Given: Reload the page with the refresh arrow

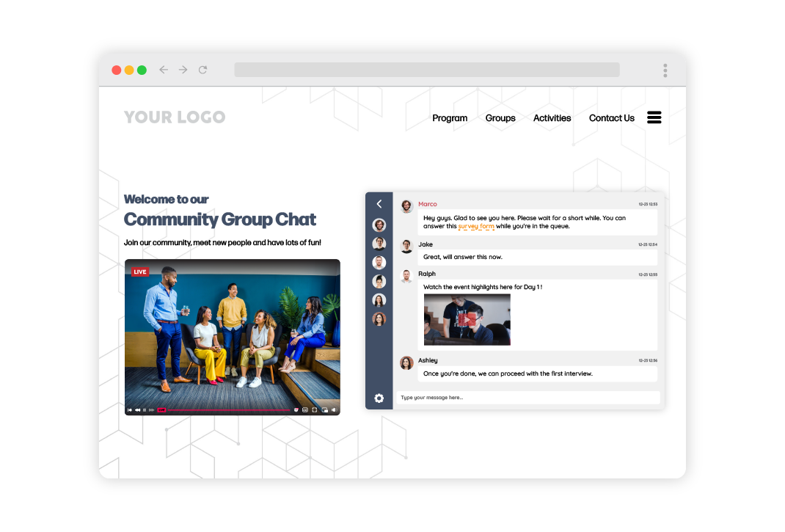Looking at the screenshot, I should 203,69.
